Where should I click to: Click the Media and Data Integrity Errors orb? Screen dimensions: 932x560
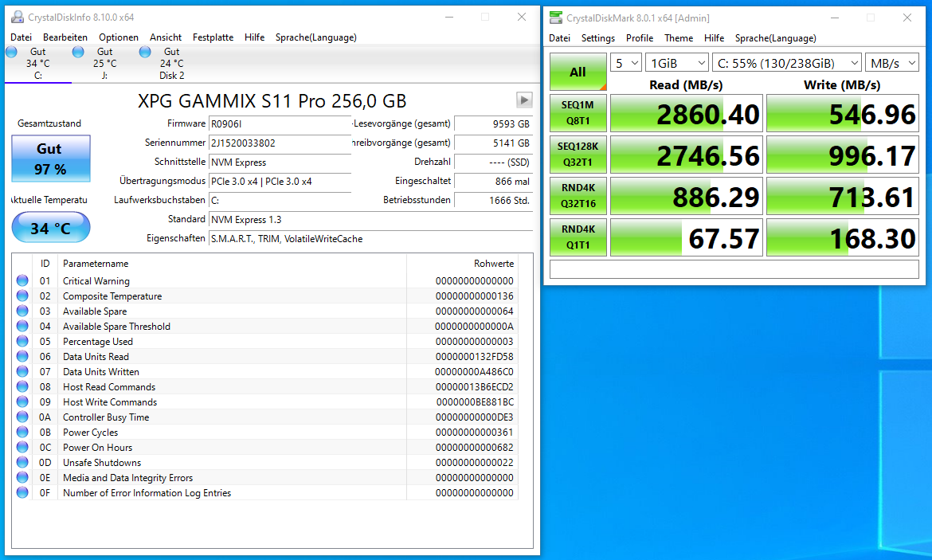coord(22,477)
